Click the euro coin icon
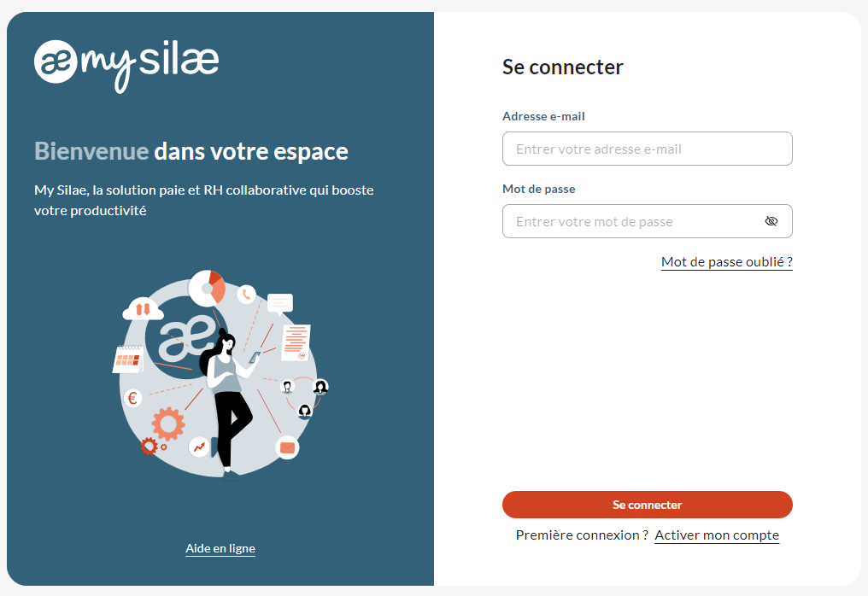Image resolution: width=868 pixels, height=596 pixels. pos(132,397)
